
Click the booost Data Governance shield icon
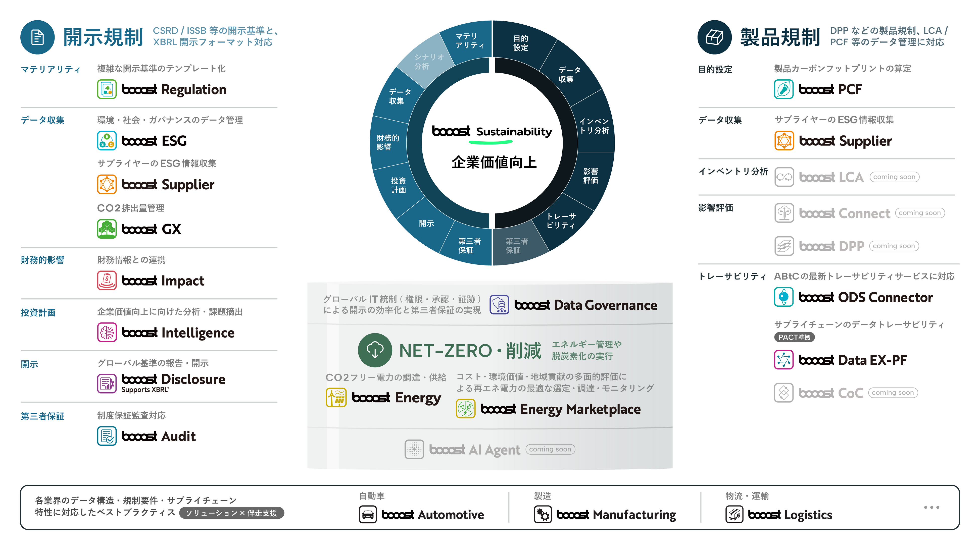pyautogui.click(x=499, y=305)
